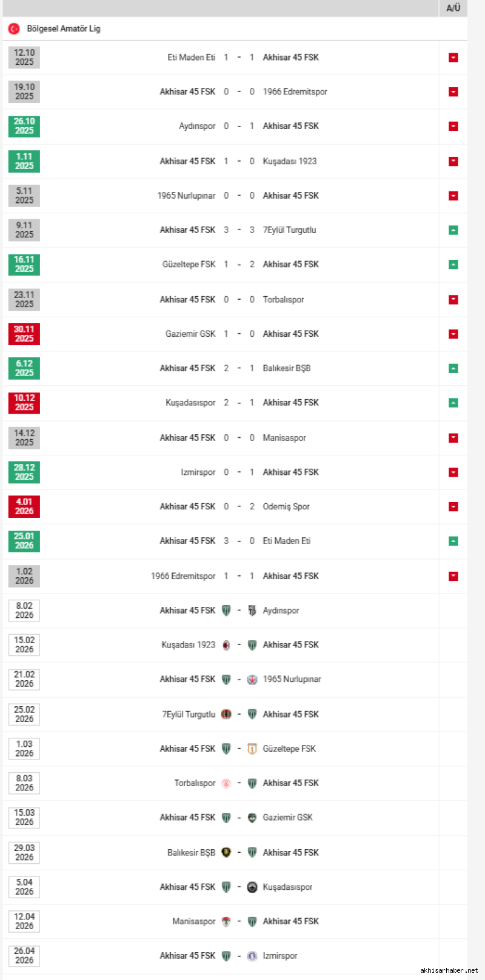The image size is (485, 980).
Task: Click the red under indicator for Eti Maden 1-1
Action: tap(453, 58)
